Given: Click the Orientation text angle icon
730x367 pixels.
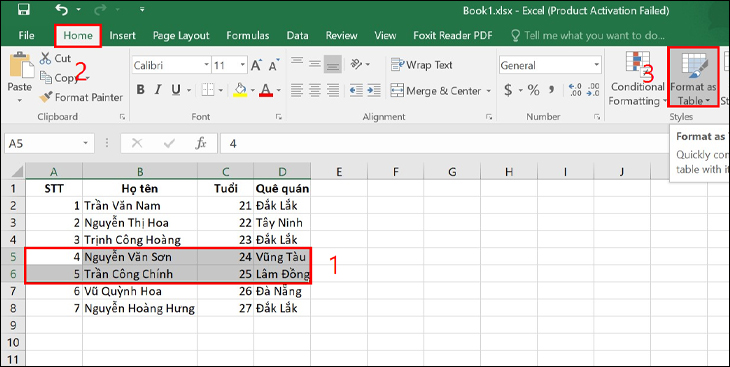Looking at the screenshot, I should click(x=356, y=64).
